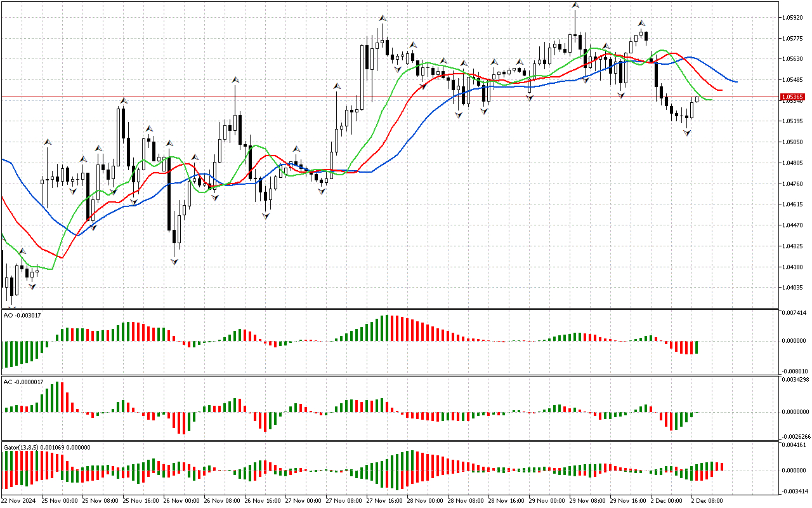The height and width of the screenshot is (508, 812).
Task: Click the 1.05050 price axis label
Action: coord(794,142)
